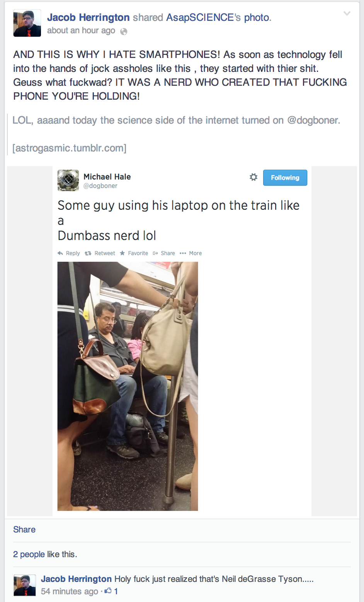The image size is (364, 602).
Task: Click the public globe privacy icon
Action: point(124,31)
